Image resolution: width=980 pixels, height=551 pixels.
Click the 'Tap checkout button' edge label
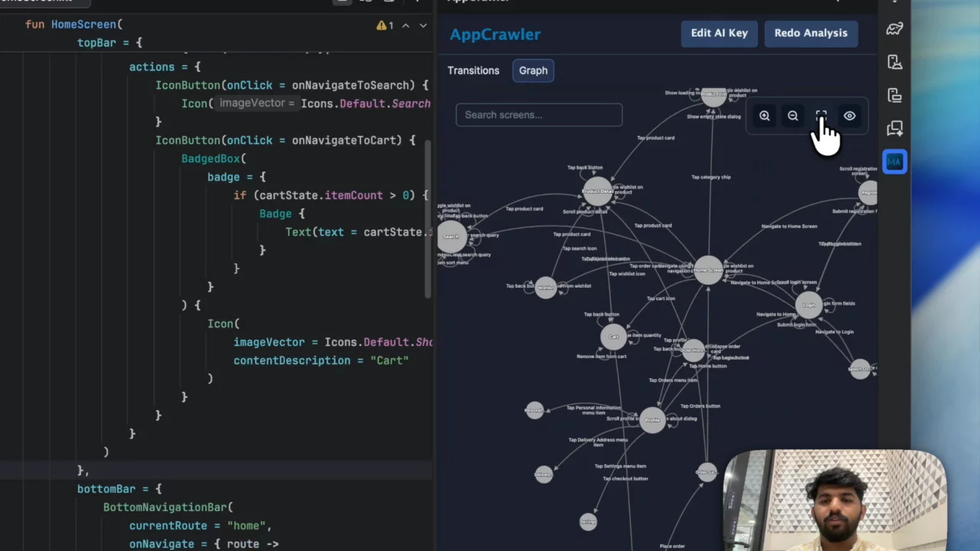click(626, 478)
